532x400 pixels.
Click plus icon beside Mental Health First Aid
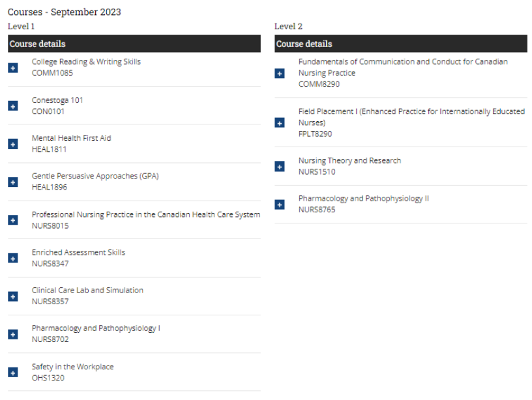[13, 144]
